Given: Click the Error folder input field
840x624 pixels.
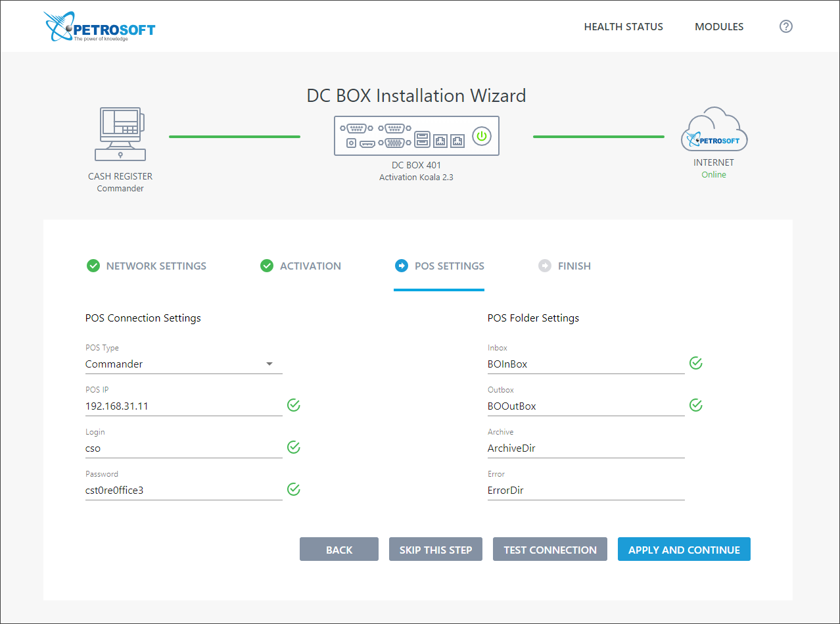Looking at the screenshot, I should 586,491.
